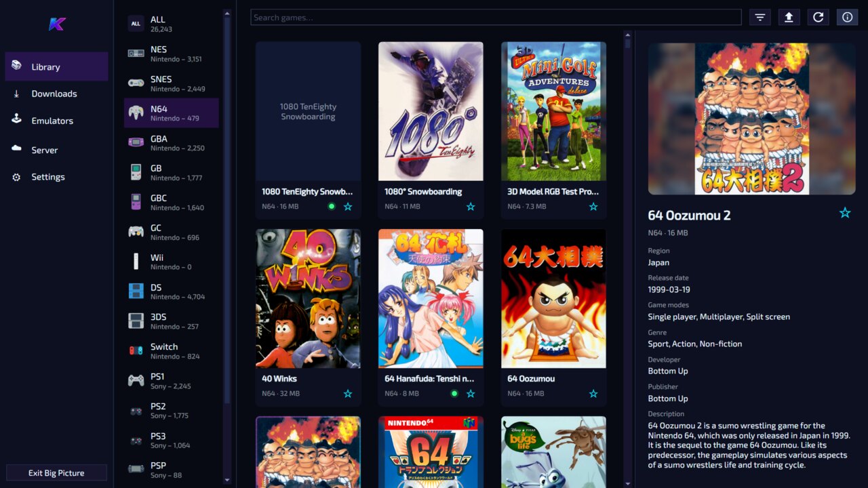The image size is (868, 488).
Task: Click the upload icon in top toolbar
Action: (x=789, y=18)
